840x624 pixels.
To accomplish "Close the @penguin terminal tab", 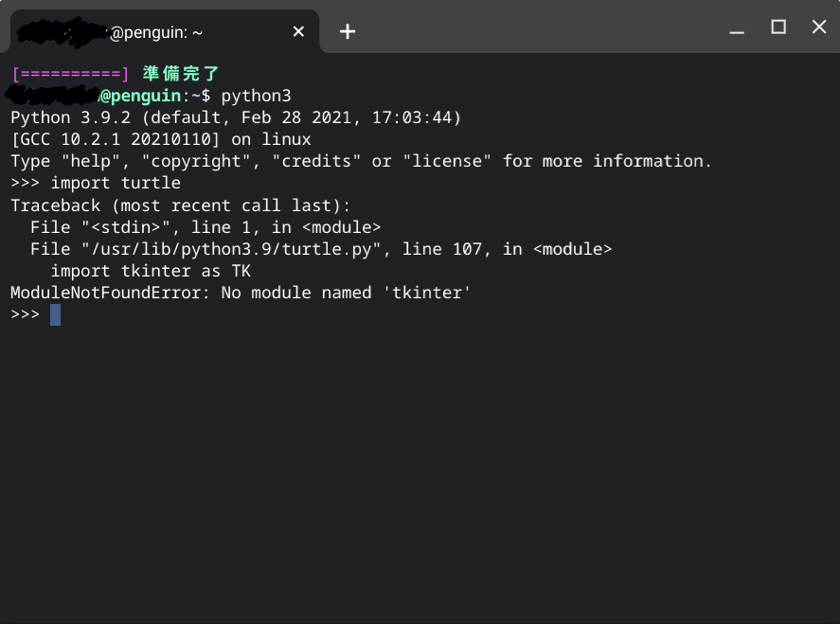I will click(298, 32).
